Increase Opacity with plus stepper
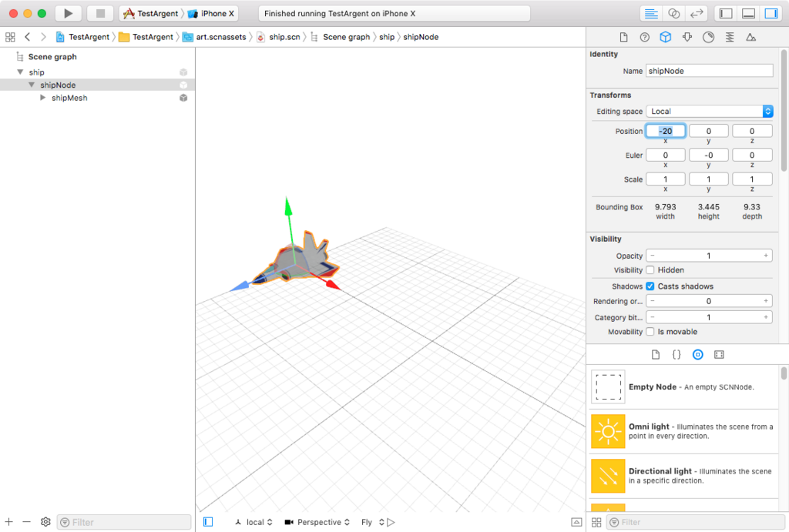Viewport: 789px width, 532px height. (x=766, y=256)
